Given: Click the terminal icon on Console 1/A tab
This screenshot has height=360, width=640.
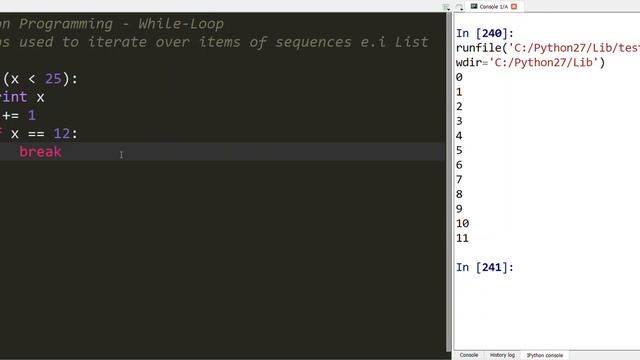Looking at the screenshot, I should click(474, 7).
